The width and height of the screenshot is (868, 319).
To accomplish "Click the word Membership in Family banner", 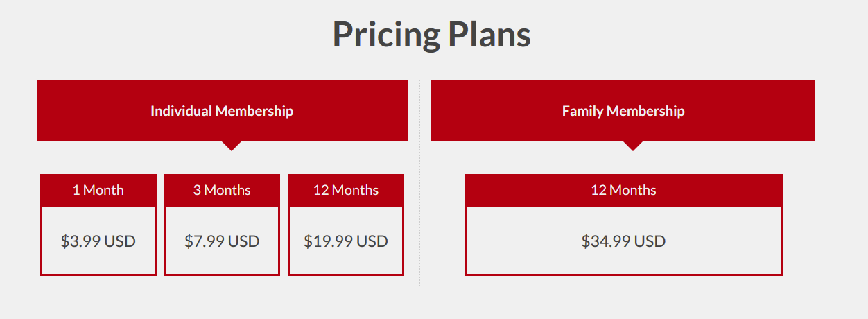I will [x=645, y=111].
